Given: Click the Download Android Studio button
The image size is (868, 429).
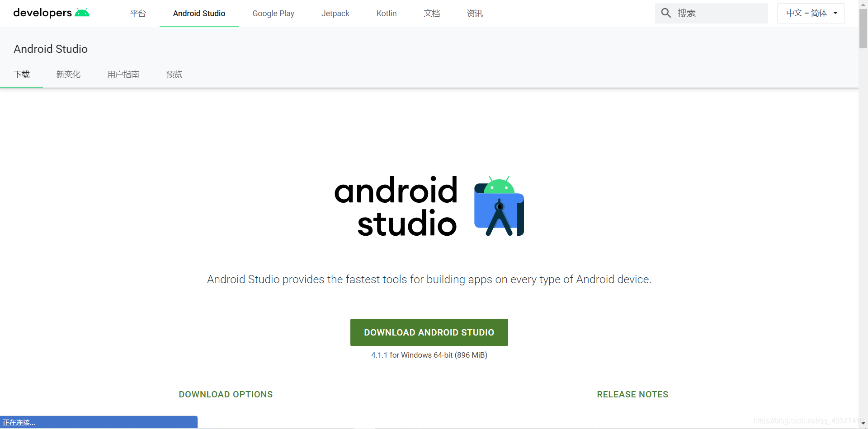Looking at the screenshot, I should (429, 332).
